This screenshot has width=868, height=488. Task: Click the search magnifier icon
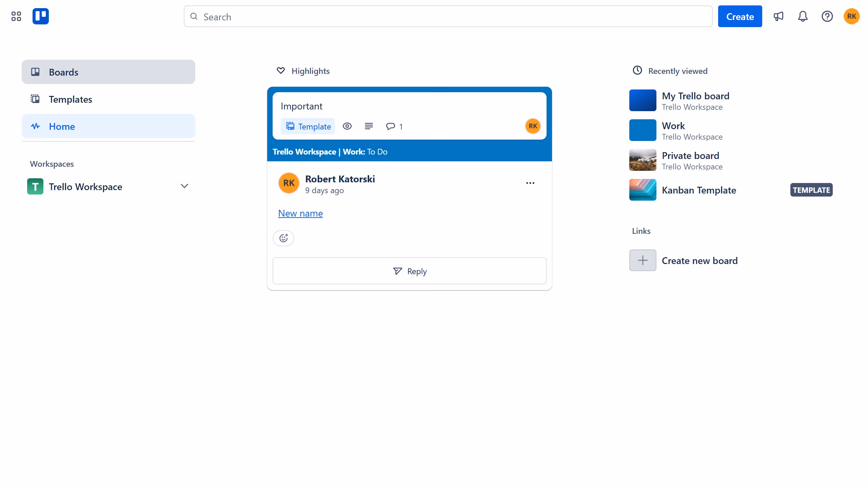194,16
